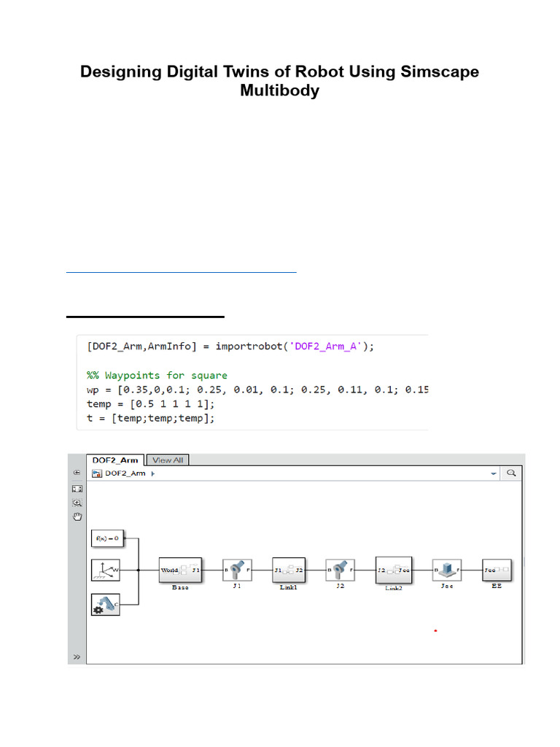Click the 'wp = [0.35,0,0.1;' code line

[x=257, y=390]
